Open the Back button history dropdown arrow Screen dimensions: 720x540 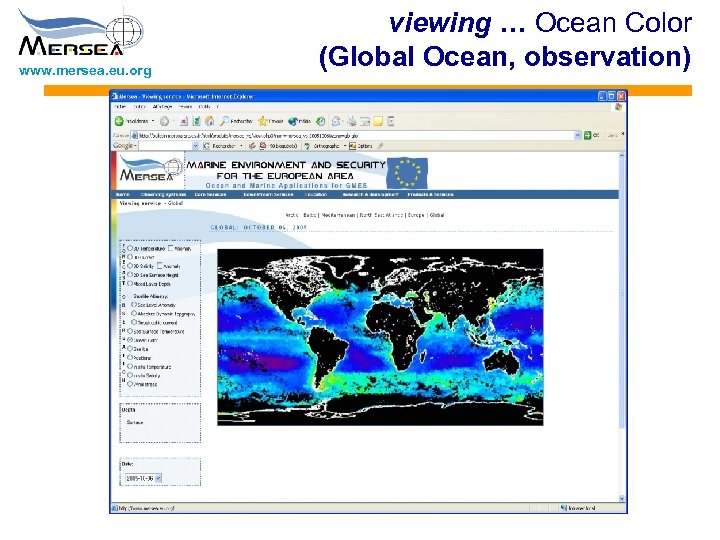click(153, 121)
